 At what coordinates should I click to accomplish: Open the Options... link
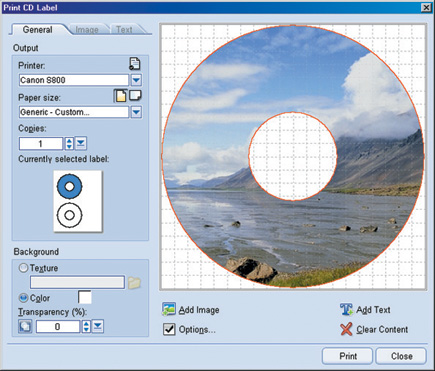point(197,329)
